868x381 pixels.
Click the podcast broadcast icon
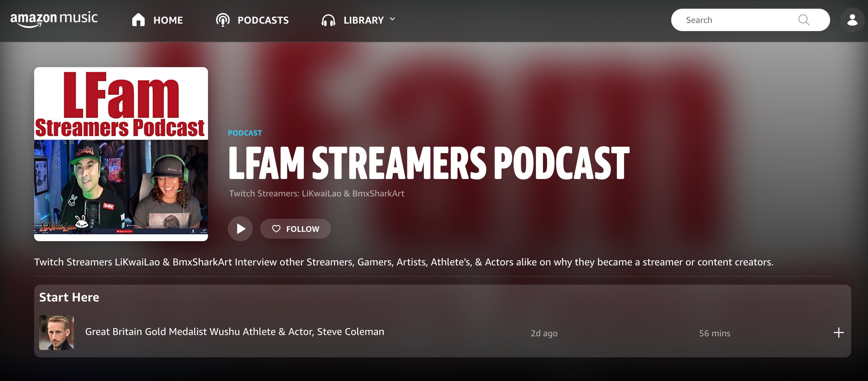pyautogui.click(x=223, y=20)
